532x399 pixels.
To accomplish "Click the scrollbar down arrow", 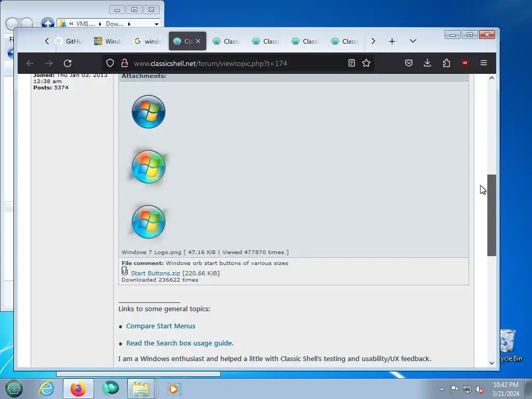I will click(x=491, y=363).
